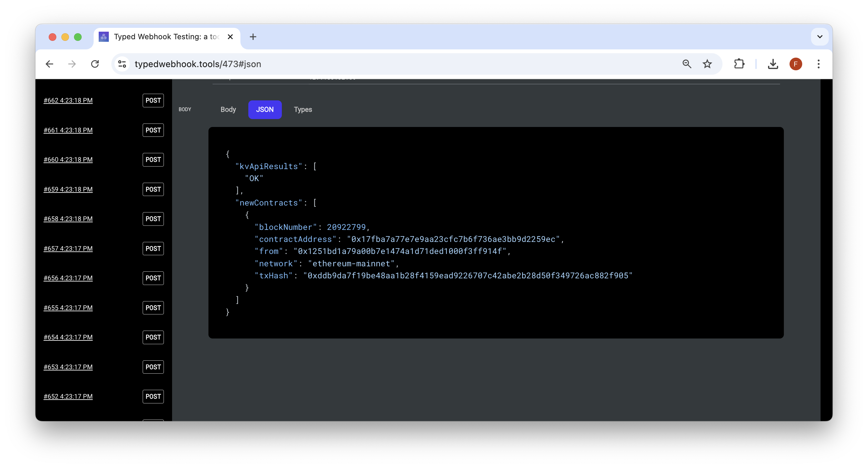The image size is (868, 468).
Task: Click POST badge for request #653
Action: coord(153,367)
